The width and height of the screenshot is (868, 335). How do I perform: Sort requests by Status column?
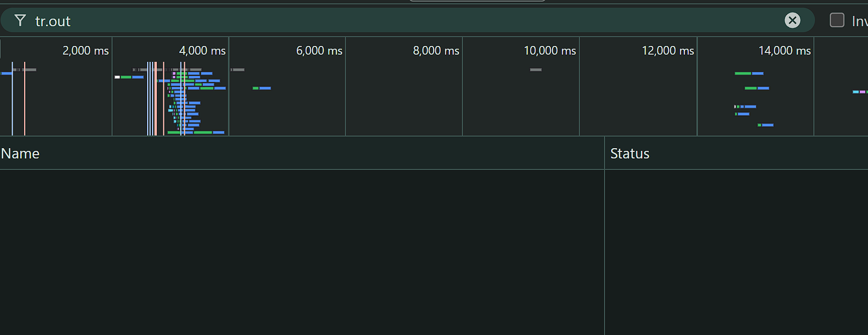[630, 154]
